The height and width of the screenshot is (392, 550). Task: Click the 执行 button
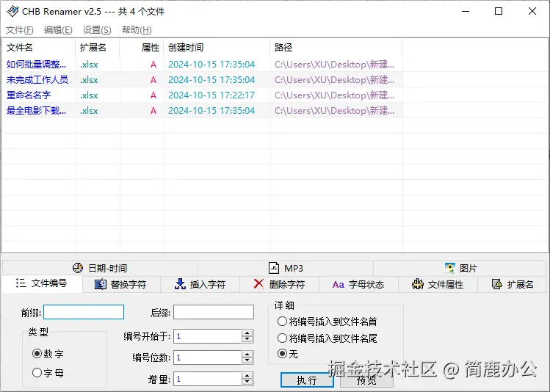point(307,380)
